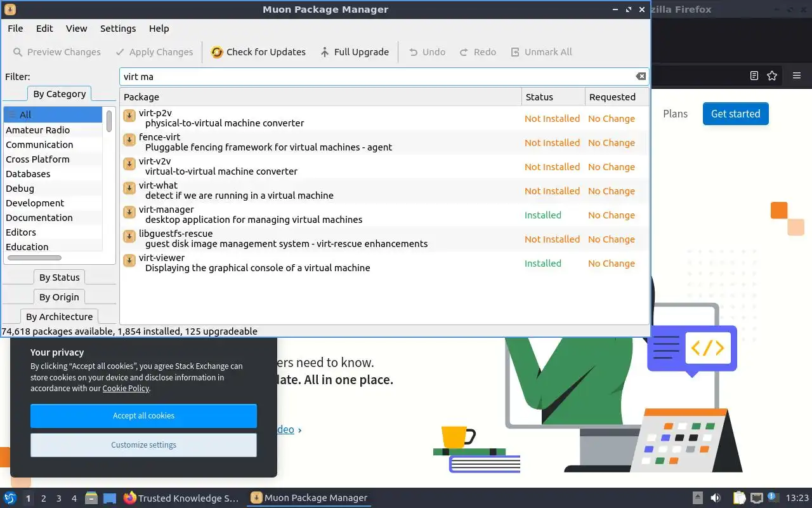The image size is (812, 508).
Task: Bookmark the page with Firefox's star icon
Action: coord(772,76)
